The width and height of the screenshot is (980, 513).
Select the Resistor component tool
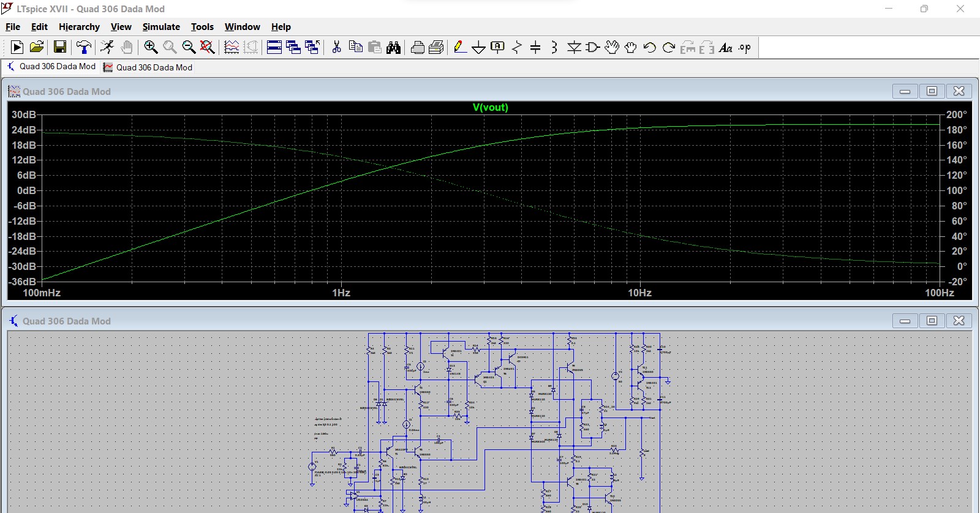click(x=517, y=47)
